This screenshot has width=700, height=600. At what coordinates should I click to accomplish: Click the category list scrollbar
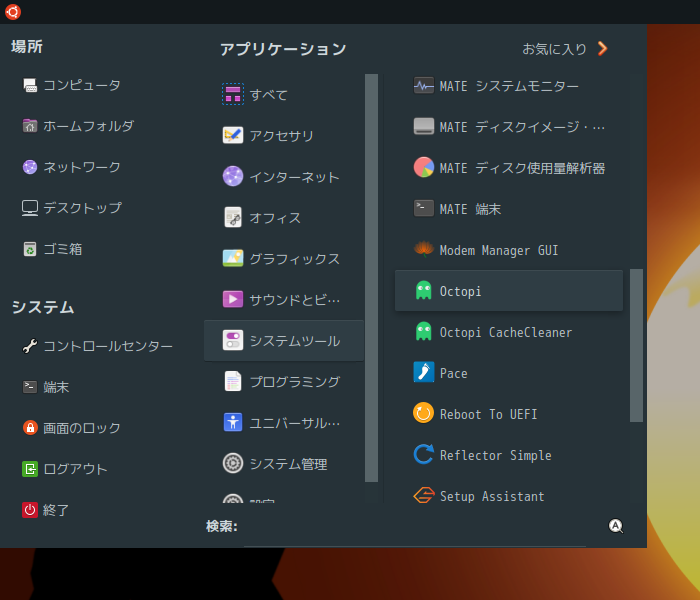click(x=371, y=278)
